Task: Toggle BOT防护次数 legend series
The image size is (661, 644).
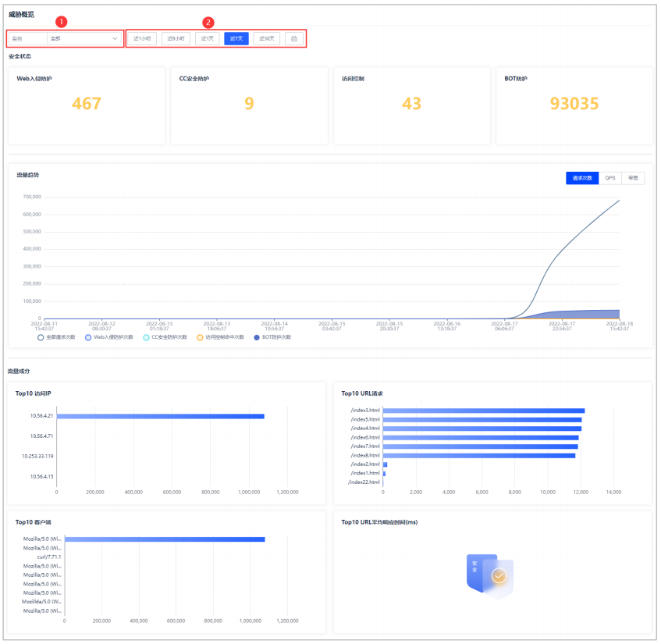Action: pyautogui.click(x=272, y=337)
